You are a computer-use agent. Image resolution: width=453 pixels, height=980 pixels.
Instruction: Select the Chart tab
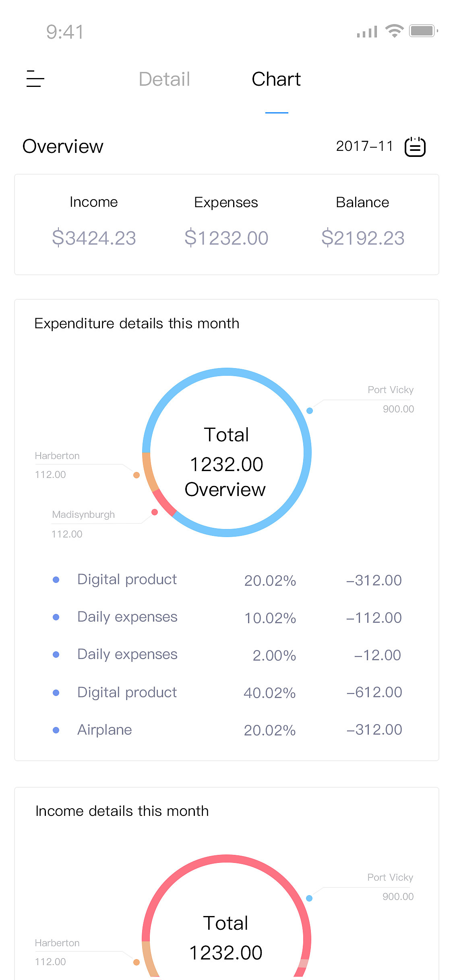276,79
